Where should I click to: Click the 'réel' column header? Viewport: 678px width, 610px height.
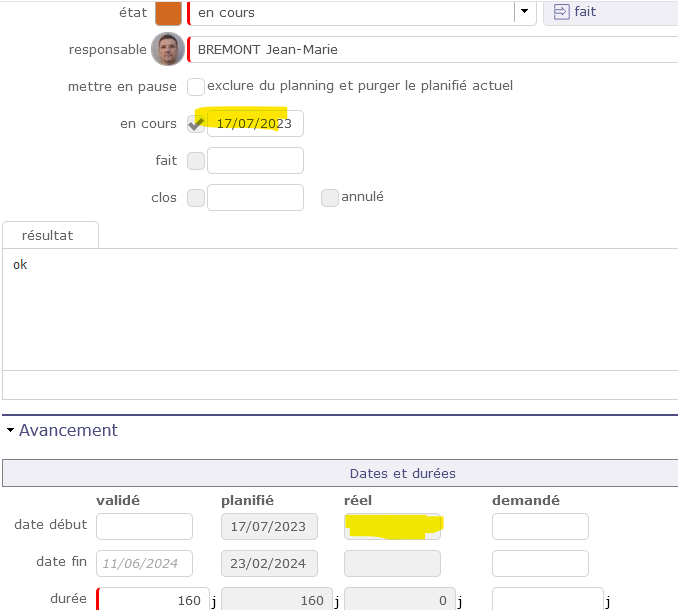pyautogui.click(x=358, y=500)
